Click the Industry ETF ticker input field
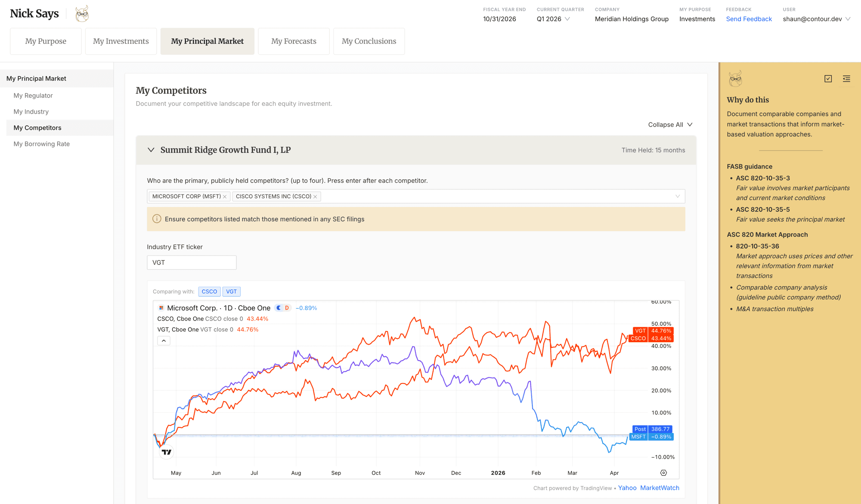The image size is (861, 504). point(191,262)
